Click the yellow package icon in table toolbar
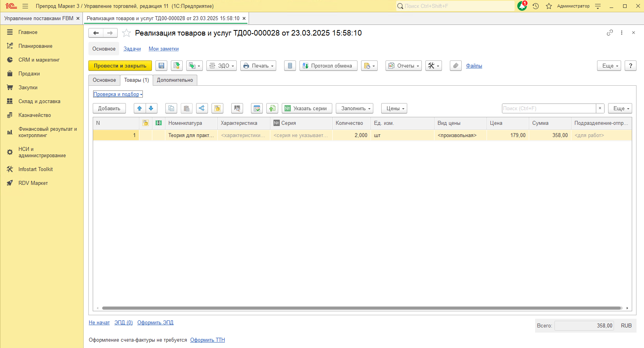Image resolution: width=644 pixels, height=348 pixels. (x=217, y=108)
